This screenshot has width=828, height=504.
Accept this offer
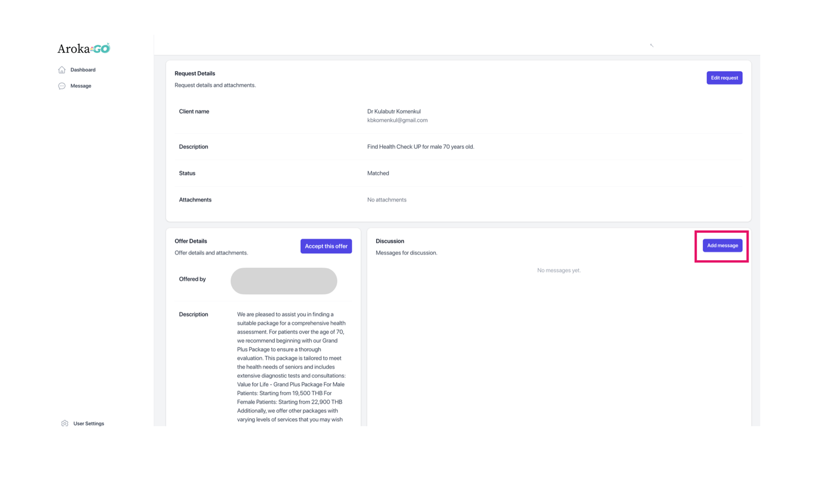pos(326,246)
